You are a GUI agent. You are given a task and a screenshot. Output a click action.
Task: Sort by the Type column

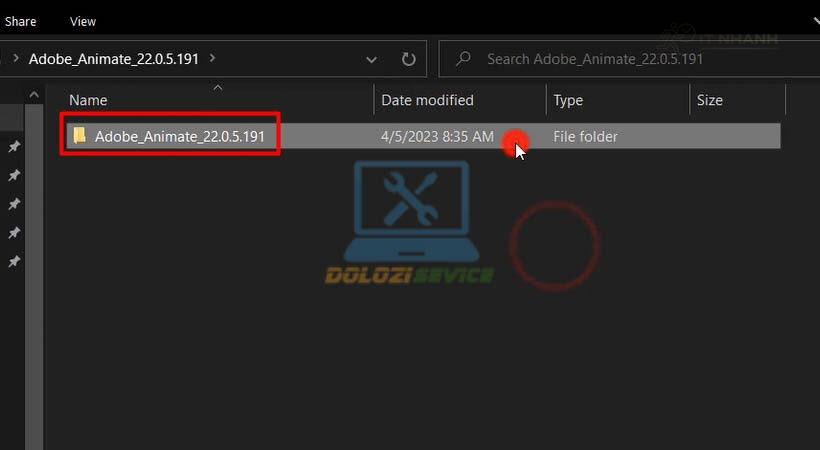568,100
